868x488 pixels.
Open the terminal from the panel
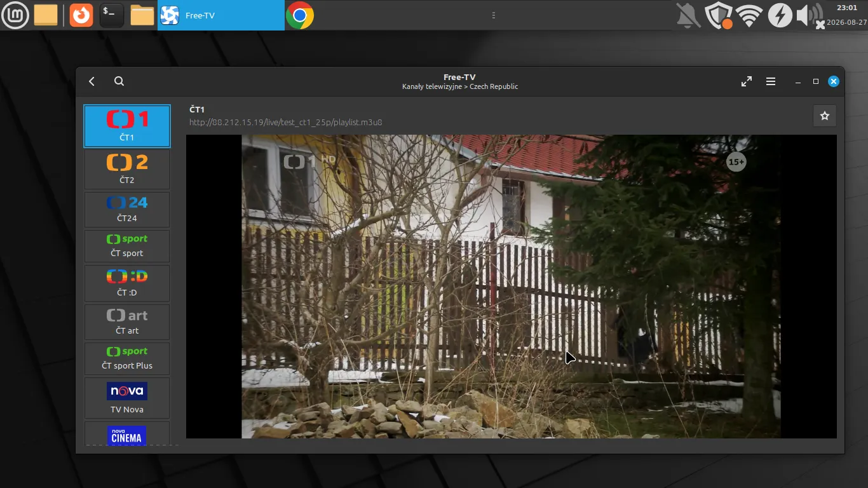pos(111,15)
